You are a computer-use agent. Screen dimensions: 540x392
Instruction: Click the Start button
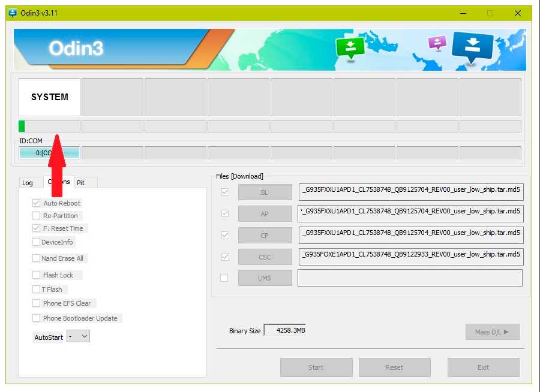[x=316, y=367]
